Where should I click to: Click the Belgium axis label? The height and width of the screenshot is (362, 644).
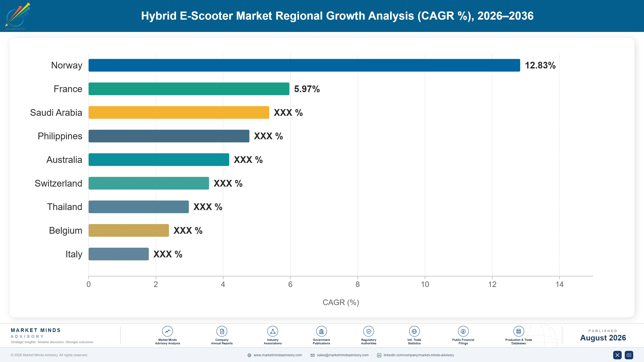(66, 231)
